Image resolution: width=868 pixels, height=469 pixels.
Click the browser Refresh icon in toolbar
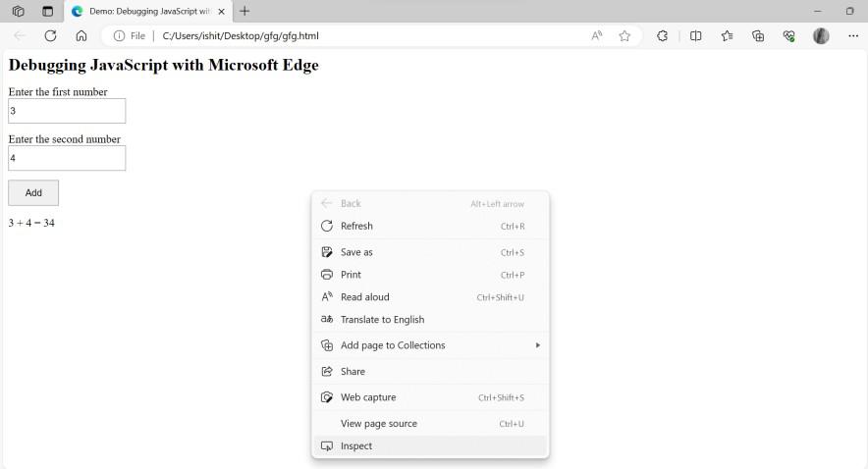point(50,35)
